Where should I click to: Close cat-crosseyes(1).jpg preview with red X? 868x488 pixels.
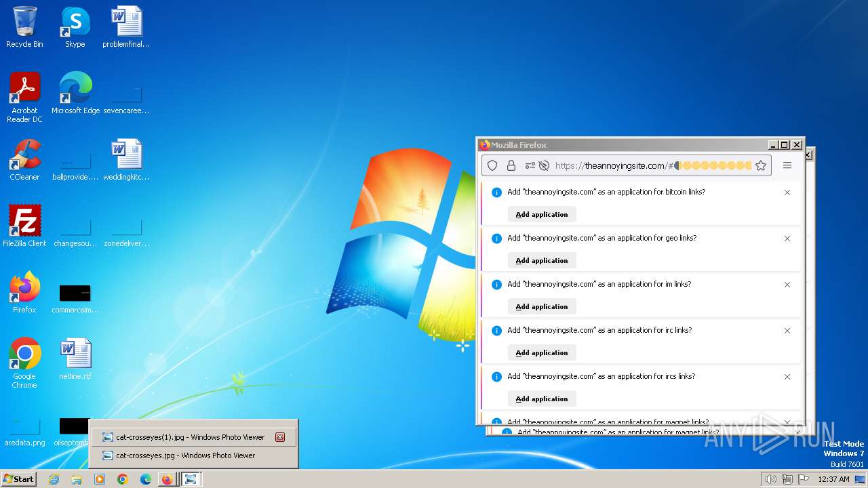pyautogui.click(x=280, y=437)
